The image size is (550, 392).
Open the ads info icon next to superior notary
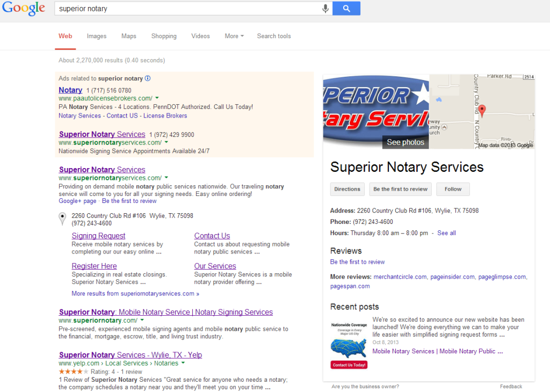148,78
